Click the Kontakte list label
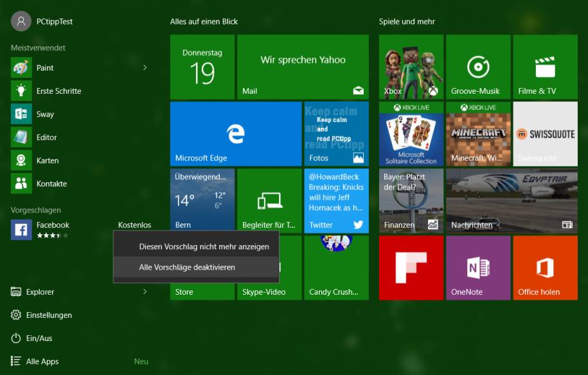The image size is (588, 375). (x=52, y=184)
